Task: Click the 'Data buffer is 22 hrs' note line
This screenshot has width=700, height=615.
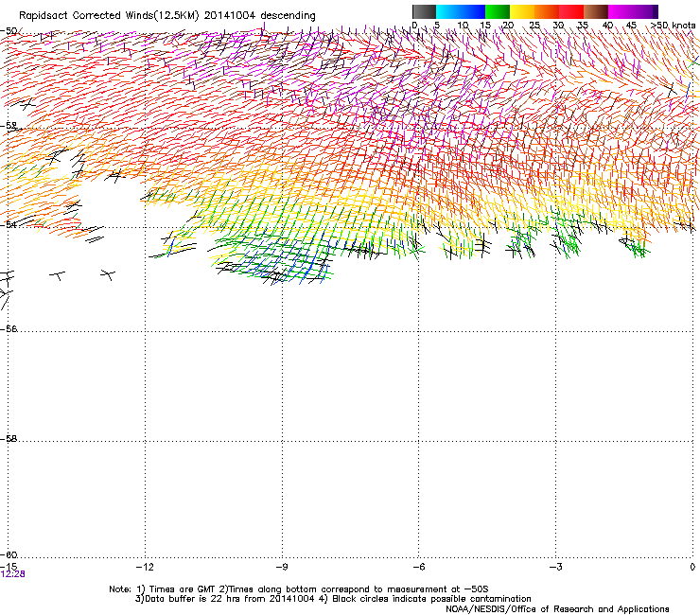Action: click(x=333, y=599)
